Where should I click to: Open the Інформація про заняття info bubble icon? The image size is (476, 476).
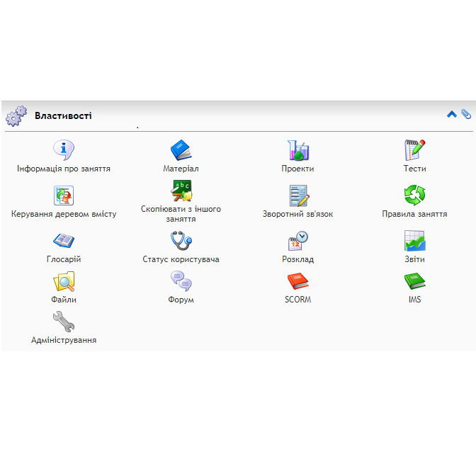point(64,150)
